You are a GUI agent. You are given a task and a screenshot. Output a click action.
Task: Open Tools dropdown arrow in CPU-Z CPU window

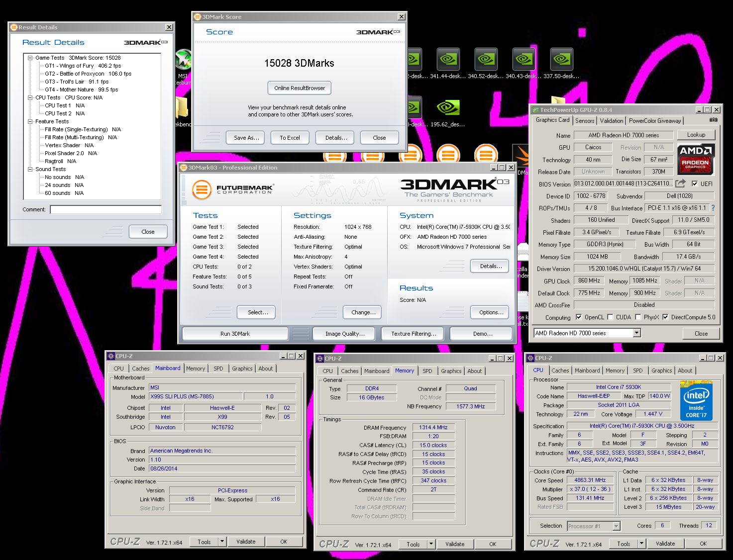click(x=642, y=544)
